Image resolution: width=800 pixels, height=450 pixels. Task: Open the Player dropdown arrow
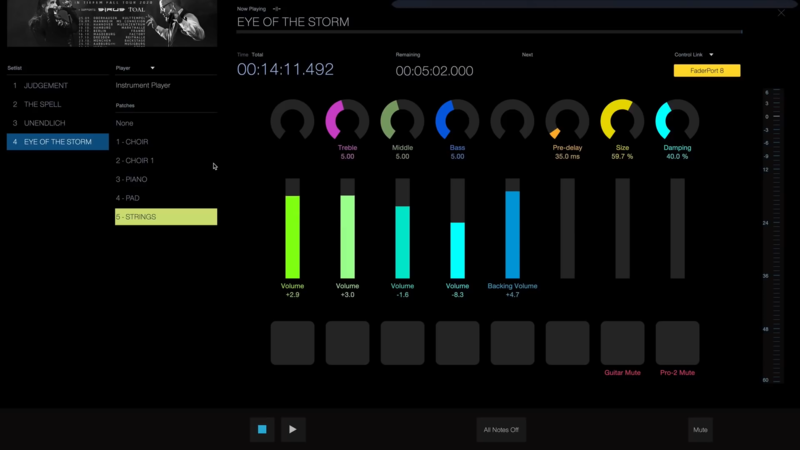click(153, 68)
